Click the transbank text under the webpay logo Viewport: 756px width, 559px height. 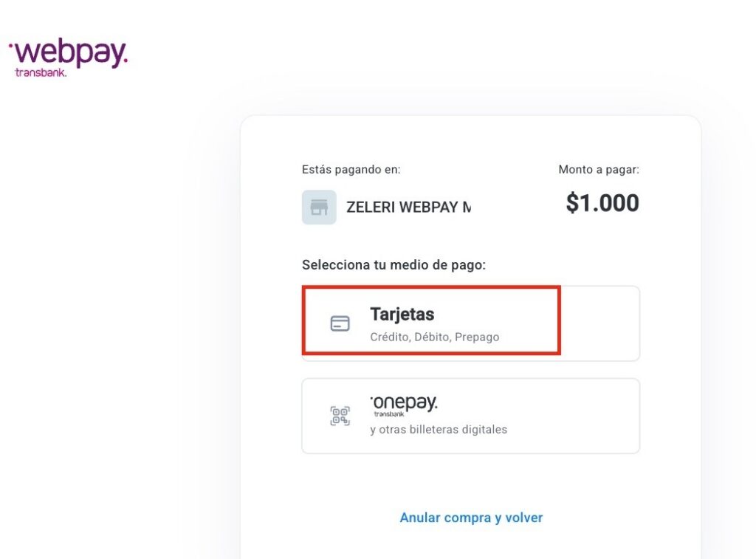[41, 73]
